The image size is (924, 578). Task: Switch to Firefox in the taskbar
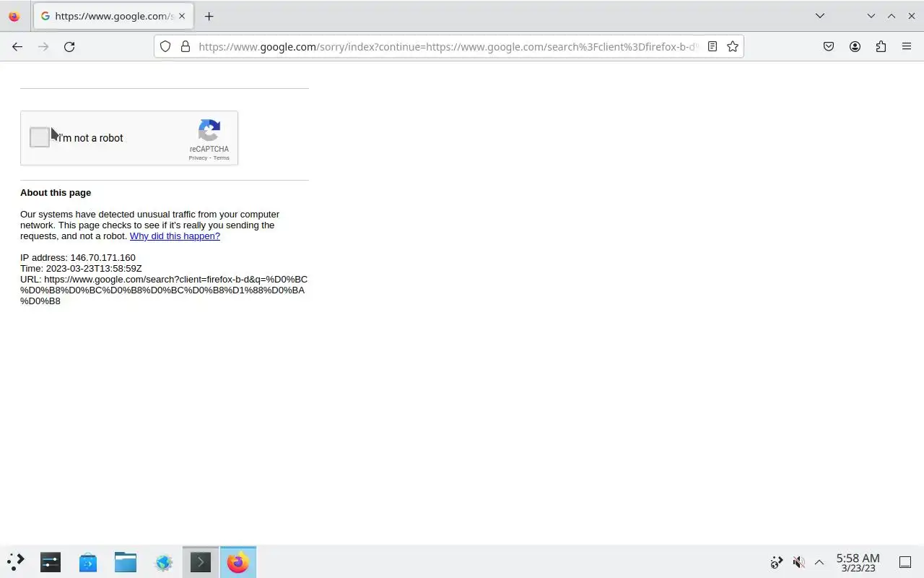coord(238,561)
